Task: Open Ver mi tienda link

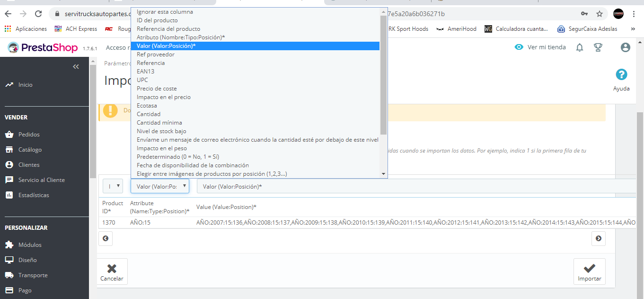Action: tap(540, 47)
